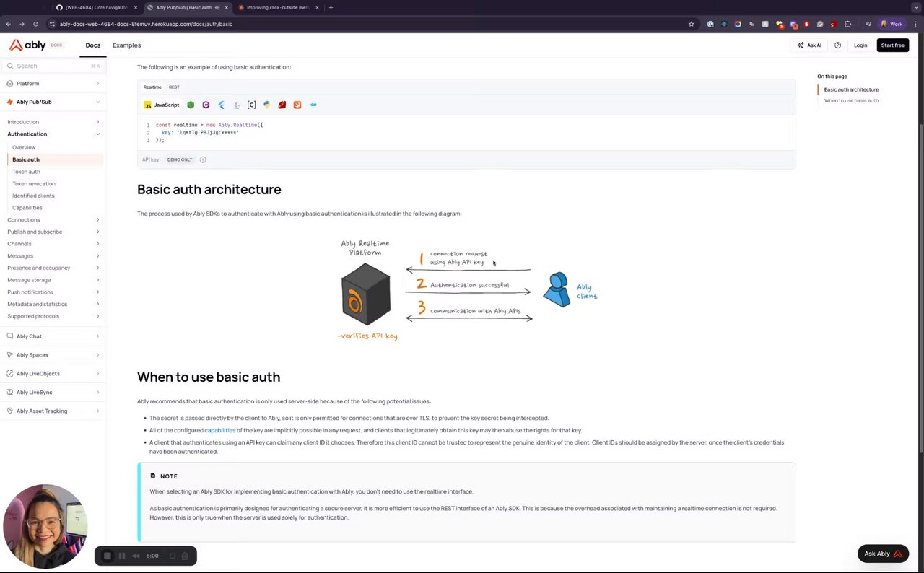Screen dimensions: 924x573
Task: Open the browser extensions puzzle icon
Action: pyautogui.click(x=847, y=24)
